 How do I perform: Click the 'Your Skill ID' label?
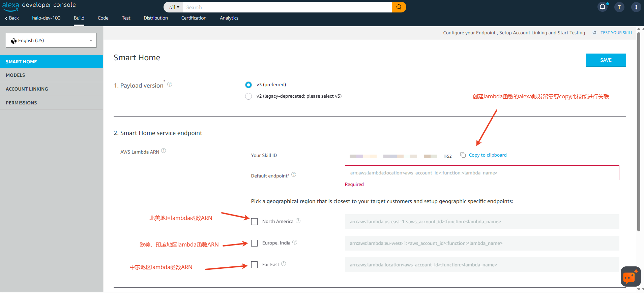[x=264, y=155]
